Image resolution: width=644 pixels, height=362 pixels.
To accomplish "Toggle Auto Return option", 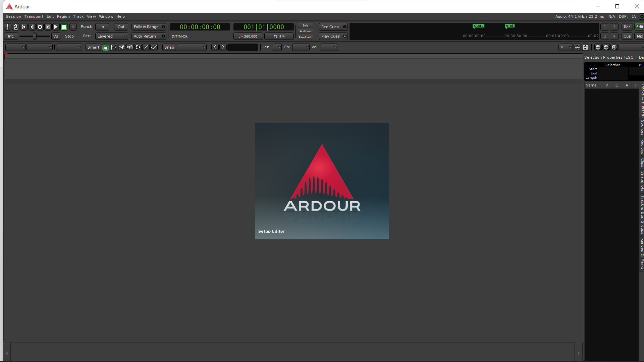I will click(149, 36).
